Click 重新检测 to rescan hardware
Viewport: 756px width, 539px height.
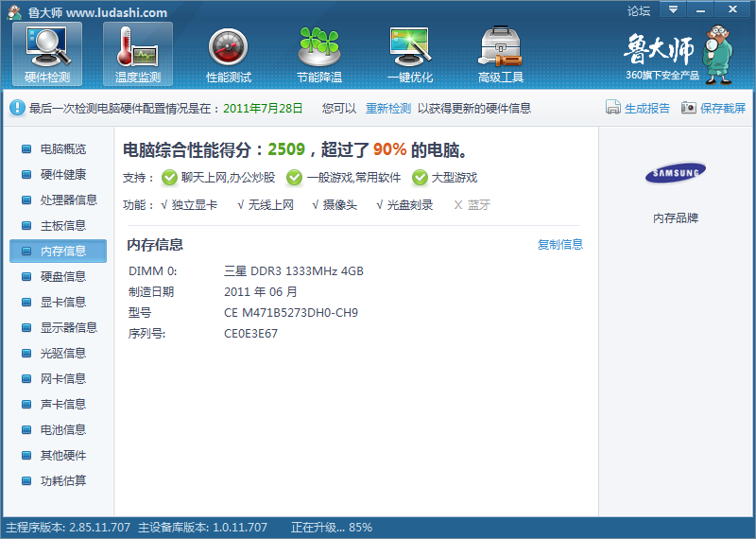click(x=388, y=108)
